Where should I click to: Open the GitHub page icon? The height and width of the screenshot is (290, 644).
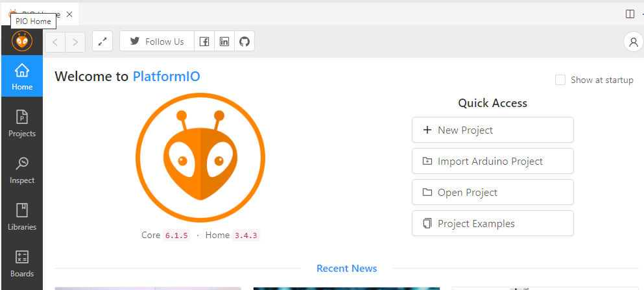[x=244, y=41]
